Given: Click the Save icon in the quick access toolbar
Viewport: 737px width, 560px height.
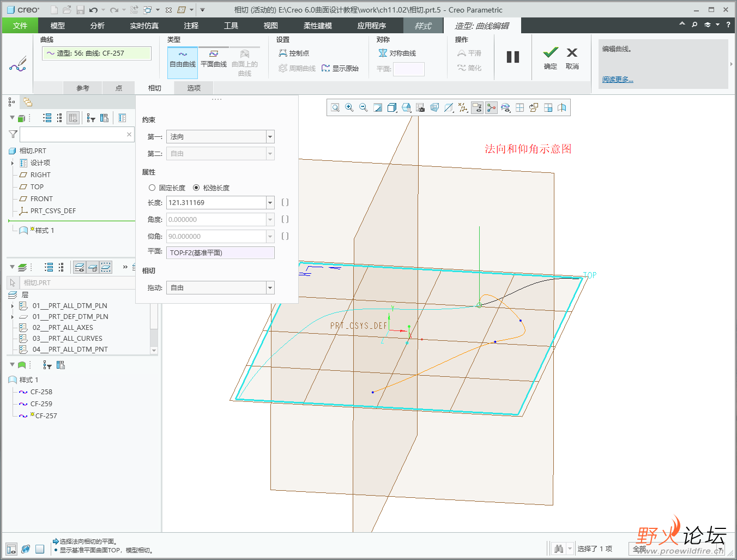Looking at the screenshot, I should (x=81, y=10).
